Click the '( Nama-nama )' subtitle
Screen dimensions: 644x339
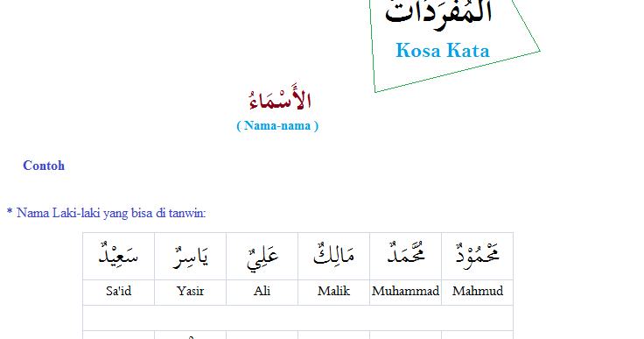[277, 125]
